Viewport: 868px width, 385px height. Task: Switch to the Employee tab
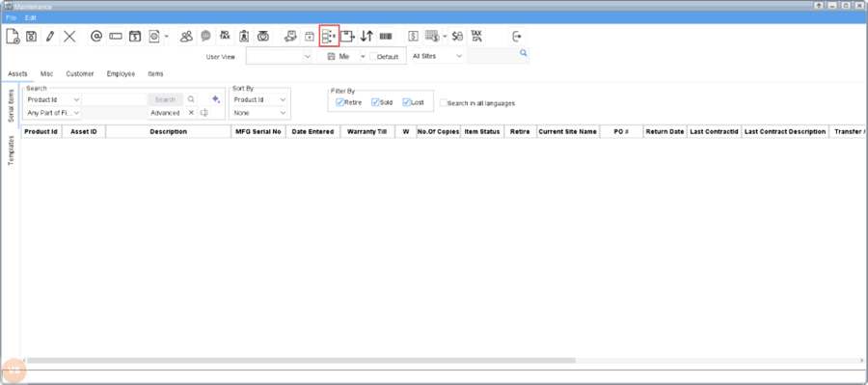pos(121,73)
